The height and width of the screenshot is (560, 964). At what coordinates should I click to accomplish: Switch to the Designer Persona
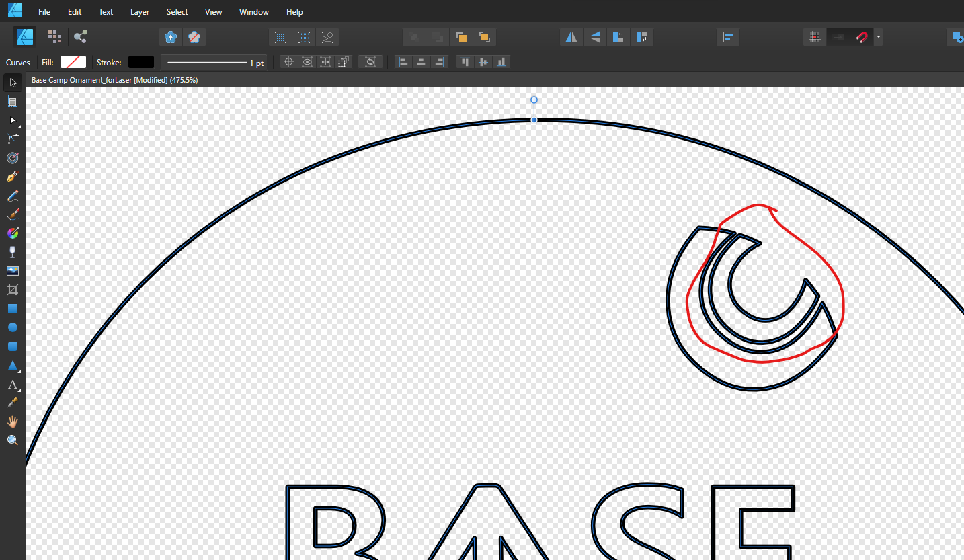(x=25, y=36)
